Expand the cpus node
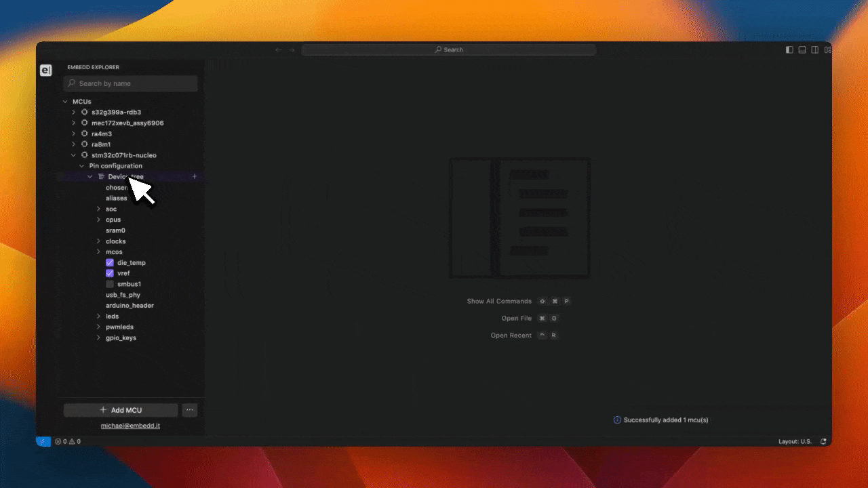This screenshot has height=488, width=868. pos(99,220)
